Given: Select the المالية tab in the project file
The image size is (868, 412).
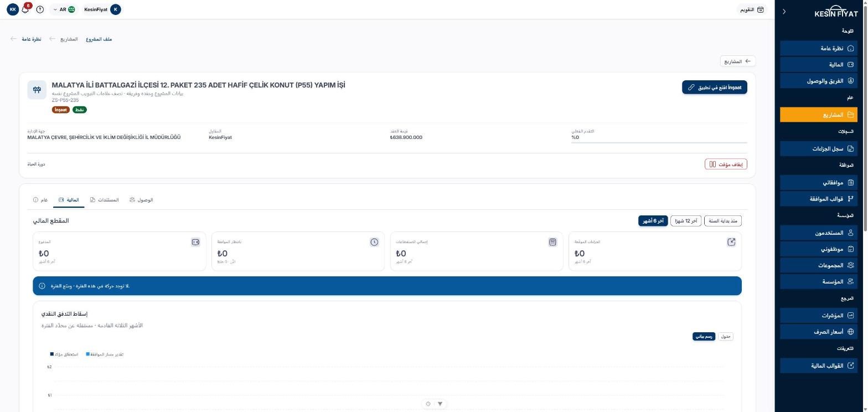Looking at the screenshot, I should (x=69, y=199).
